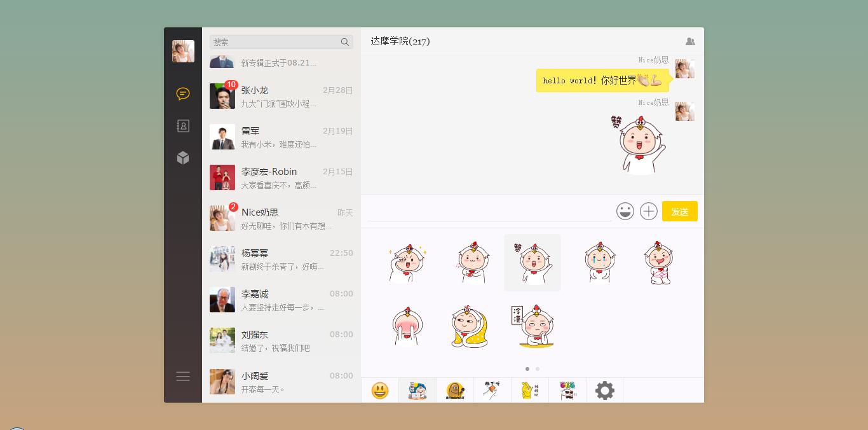Click the 昨天 timestamp on Nice奶思's chat
This screenshot has height=430, width=868.
coord(345,212)
